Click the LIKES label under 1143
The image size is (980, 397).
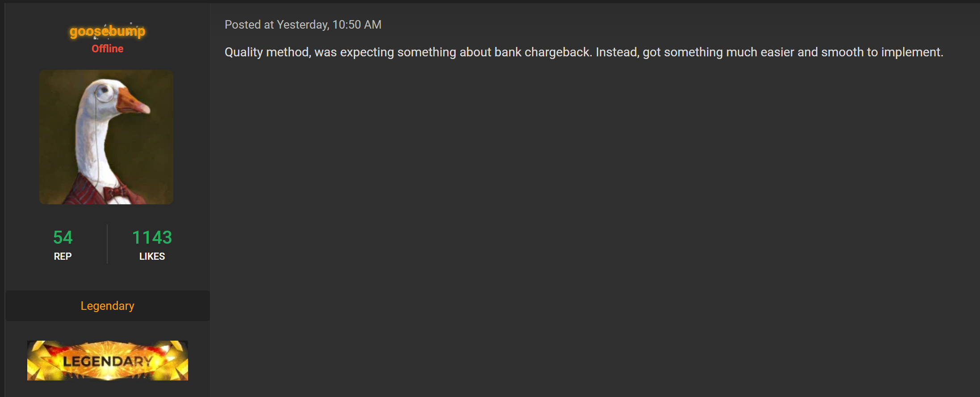[x=152, y=256]
